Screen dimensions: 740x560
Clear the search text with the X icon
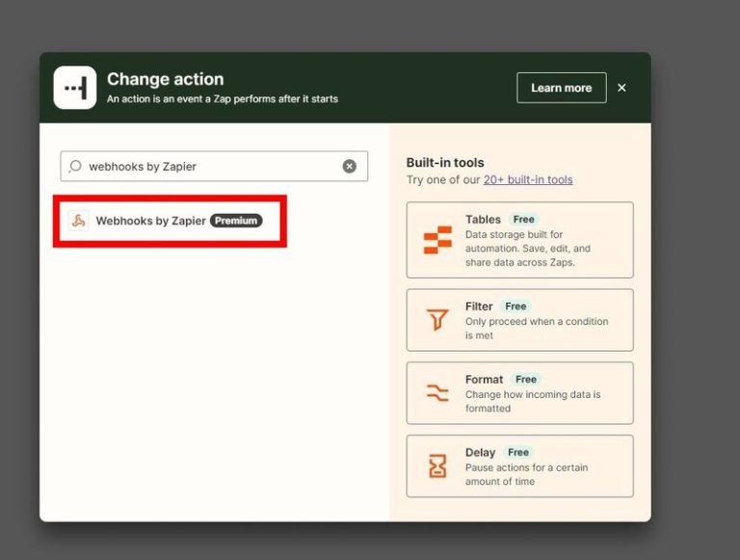350,166
